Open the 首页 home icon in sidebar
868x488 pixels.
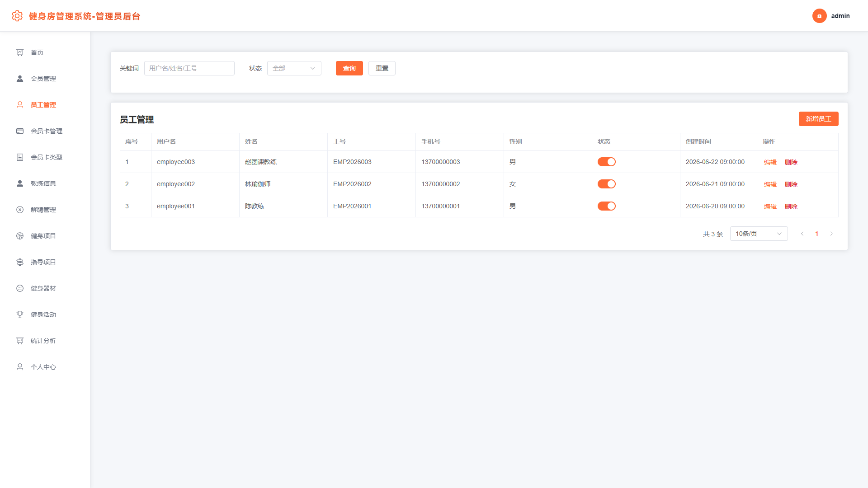click(x=20, y=52)
